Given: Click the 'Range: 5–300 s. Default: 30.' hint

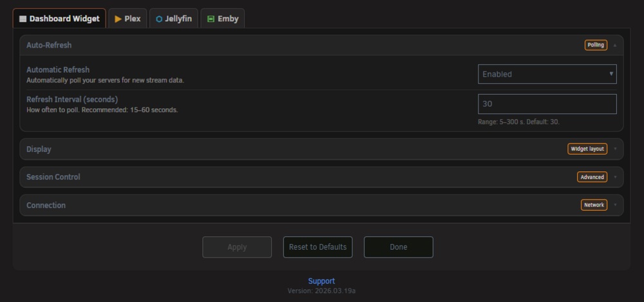Looking at the screenshot, I should 518,122.
